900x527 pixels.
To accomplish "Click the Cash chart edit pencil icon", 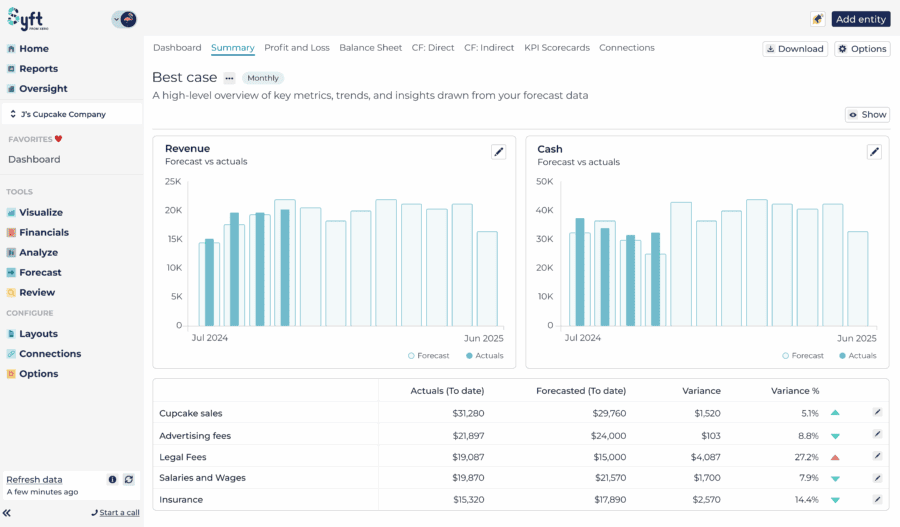I will (874, 152).
